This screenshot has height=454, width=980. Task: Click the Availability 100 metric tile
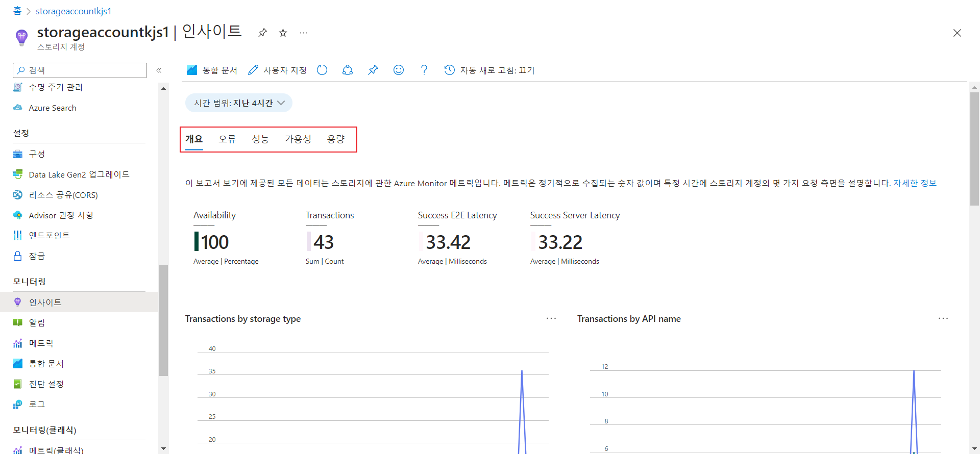point(226,238)
